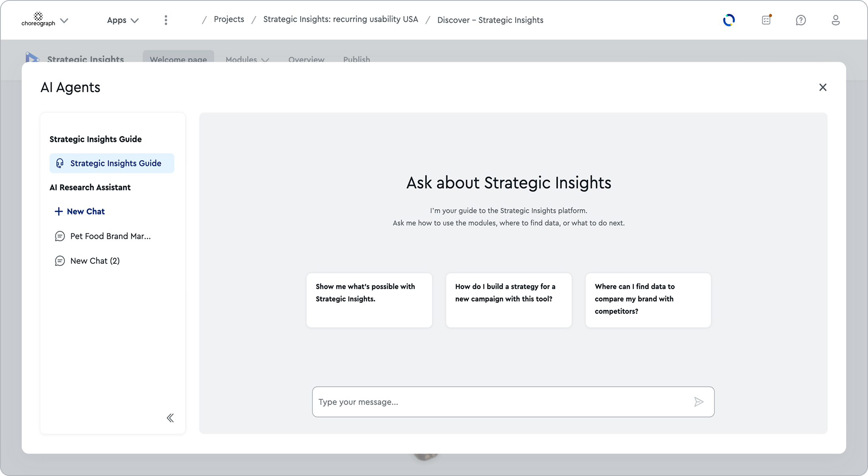Screen dimensions: 868x476
Task: Switch to Publish tab
Action: [x=357, y=60]
